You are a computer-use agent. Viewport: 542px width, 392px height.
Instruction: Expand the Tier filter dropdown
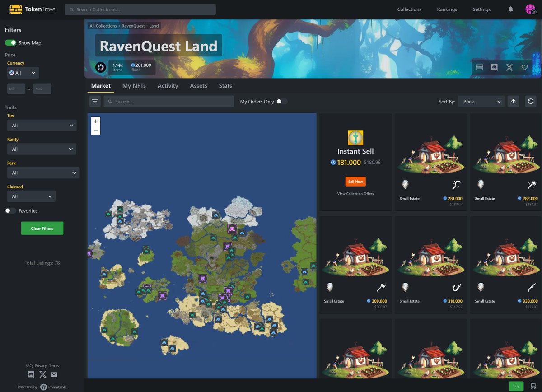click(42, 125)
